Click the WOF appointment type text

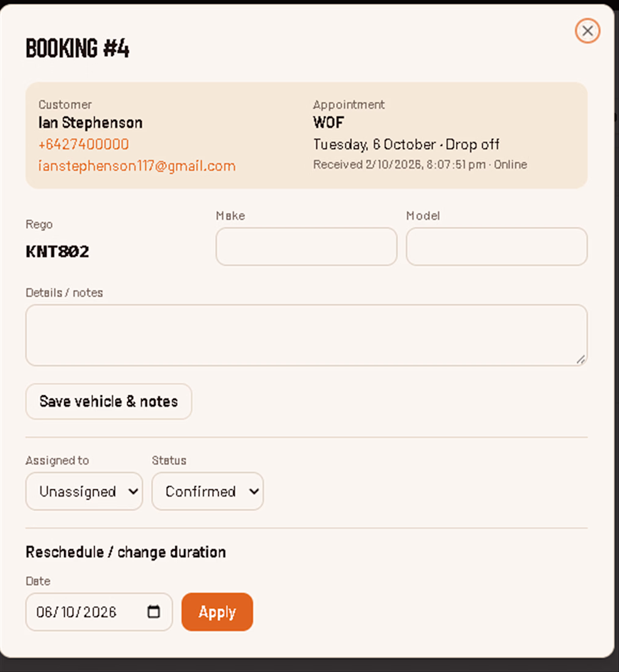[328, 123]
